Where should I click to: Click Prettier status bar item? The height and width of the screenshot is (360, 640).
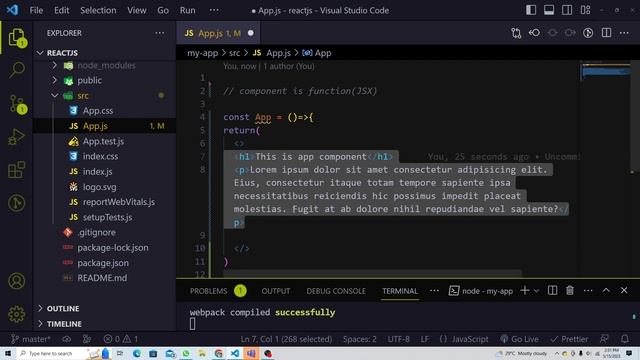[569, 339]
